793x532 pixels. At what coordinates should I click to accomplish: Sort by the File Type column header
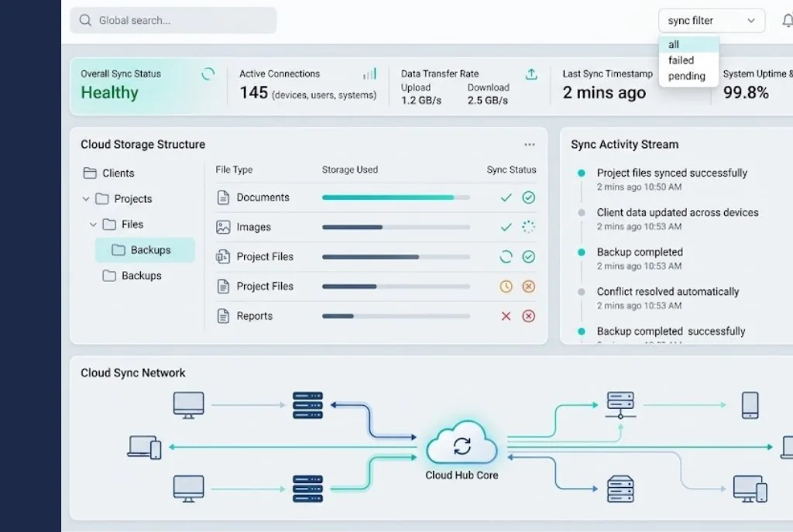pyautogui.click(x=234, y=170)
